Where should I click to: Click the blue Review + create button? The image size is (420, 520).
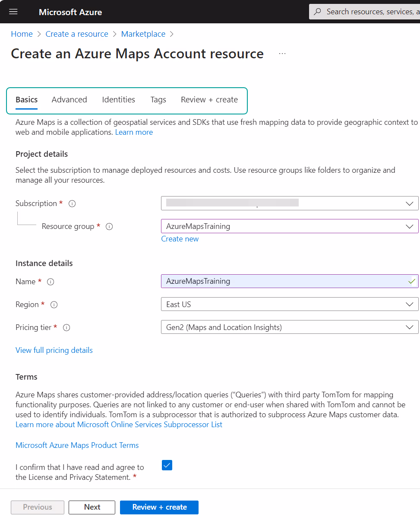(159, 507)
